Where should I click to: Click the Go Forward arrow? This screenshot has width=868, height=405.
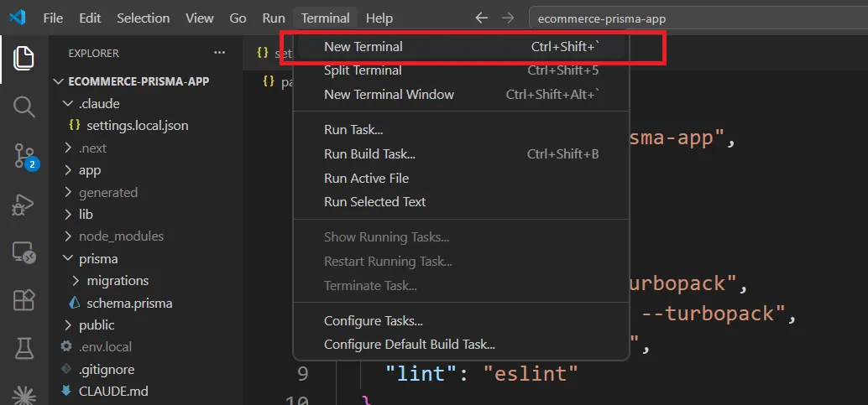[508, 18]
